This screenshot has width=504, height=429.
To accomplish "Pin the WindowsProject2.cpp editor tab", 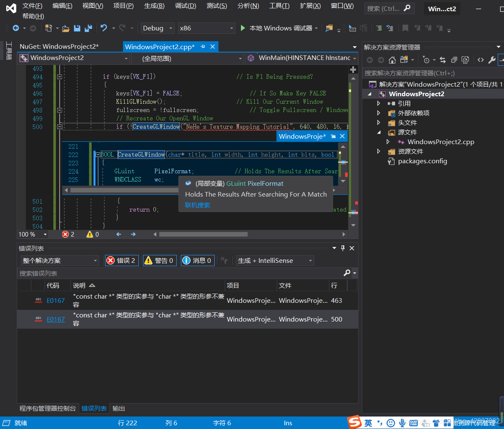I will [203, 47].
